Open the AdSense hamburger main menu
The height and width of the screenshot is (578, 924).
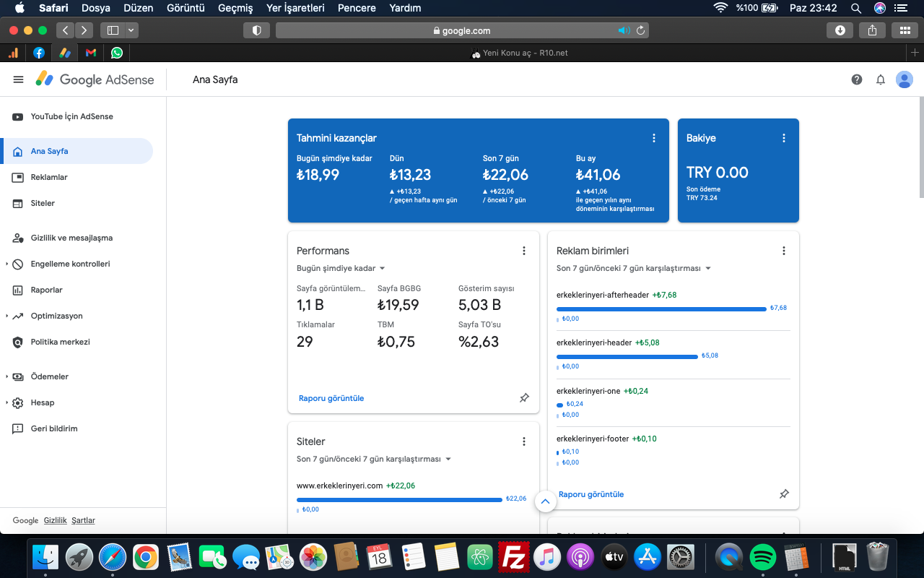coord(19,79)
